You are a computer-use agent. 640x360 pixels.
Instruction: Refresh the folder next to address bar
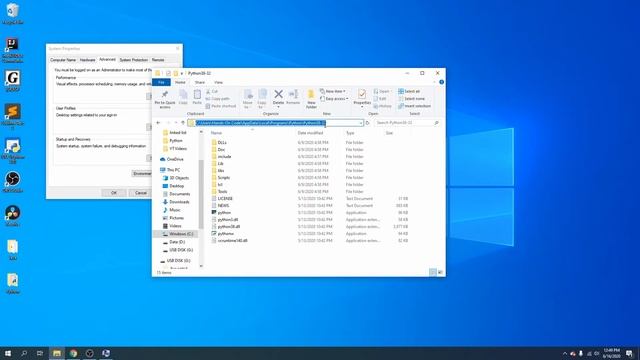pyautogui.click(x=368, y=123)
